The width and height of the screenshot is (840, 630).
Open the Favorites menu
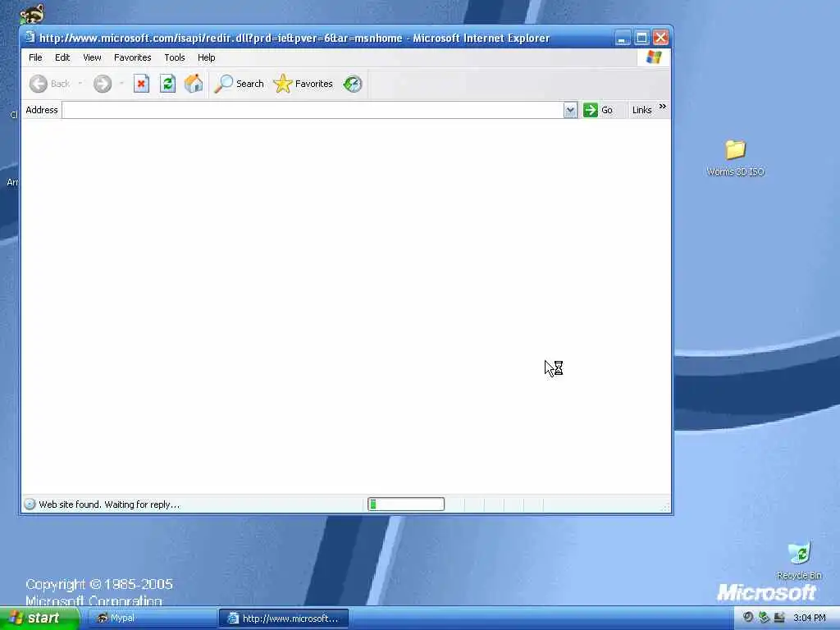pos(132,57)
